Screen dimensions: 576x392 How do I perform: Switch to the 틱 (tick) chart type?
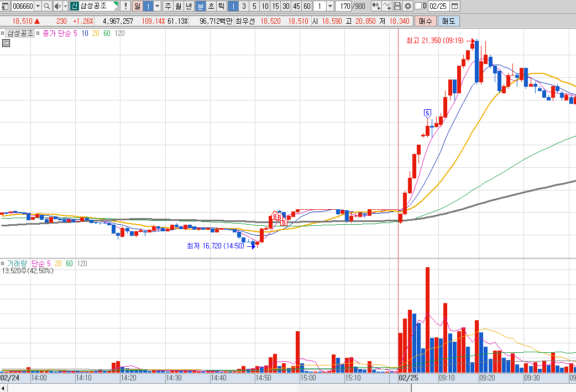point(221,6)
